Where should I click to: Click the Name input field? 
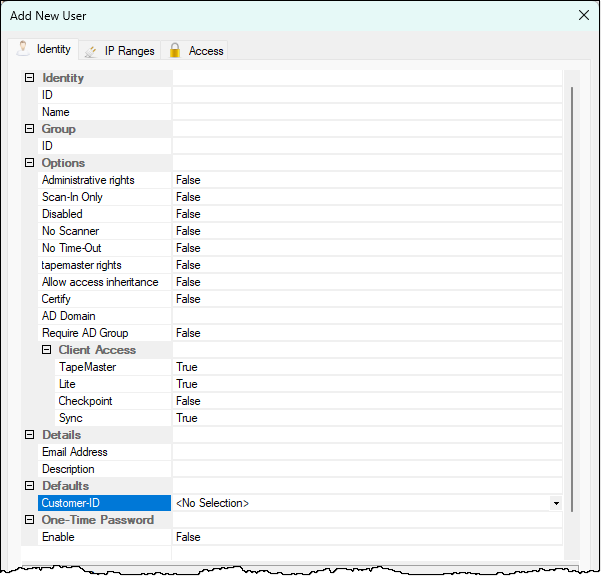(x=366, y=112)
